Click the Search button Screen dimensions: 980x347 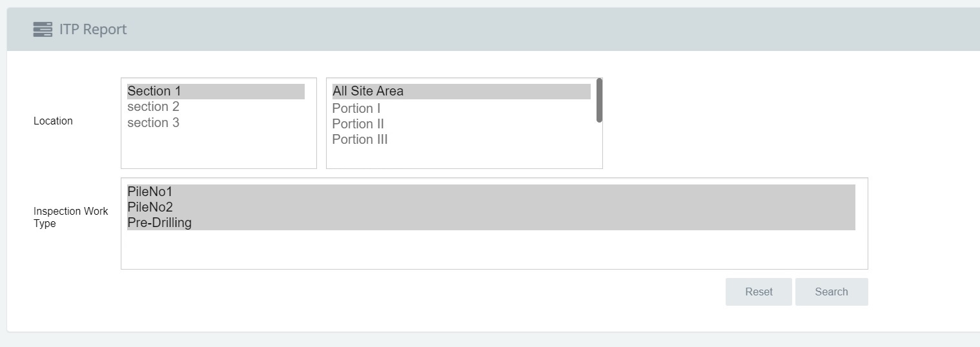832,292
